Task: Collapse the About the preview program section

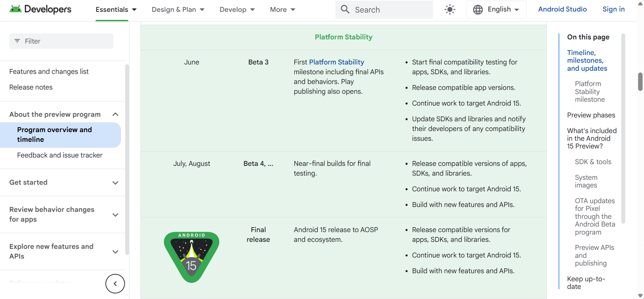Action: click(115, 114)
